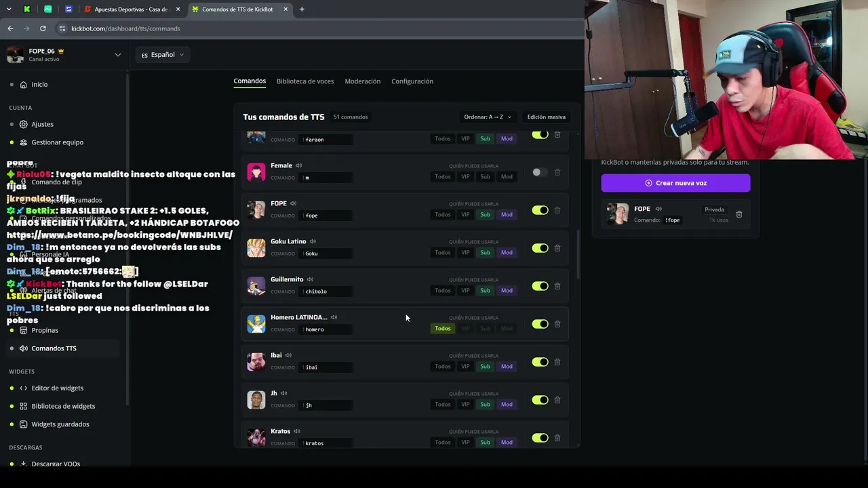Toggle Todos permission for Homero
Screen dimensions: 868x488
pos(443,329)
